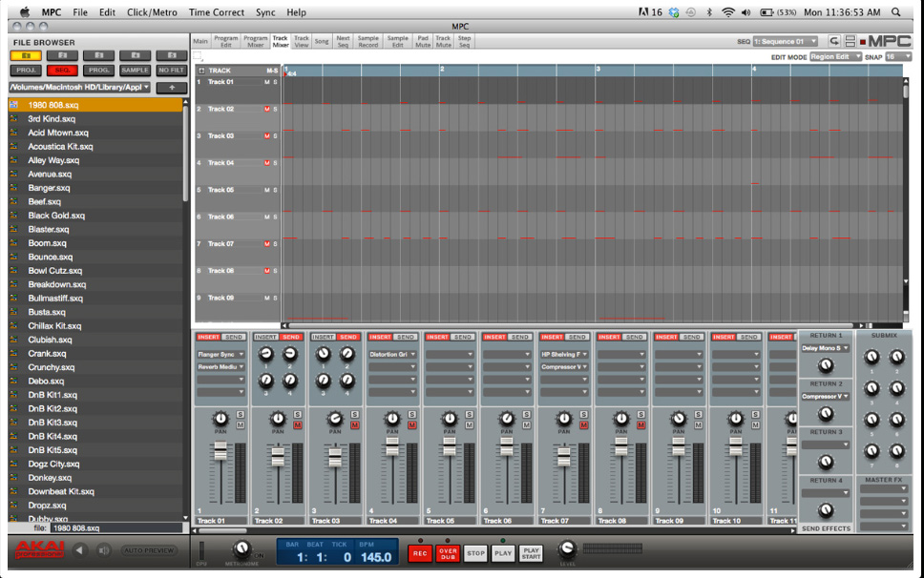The height and width of the screenshot is (578, 924).
Task: Select file browser folder shortcut 1
Action: pyautogui.click(x=26, y=55)
